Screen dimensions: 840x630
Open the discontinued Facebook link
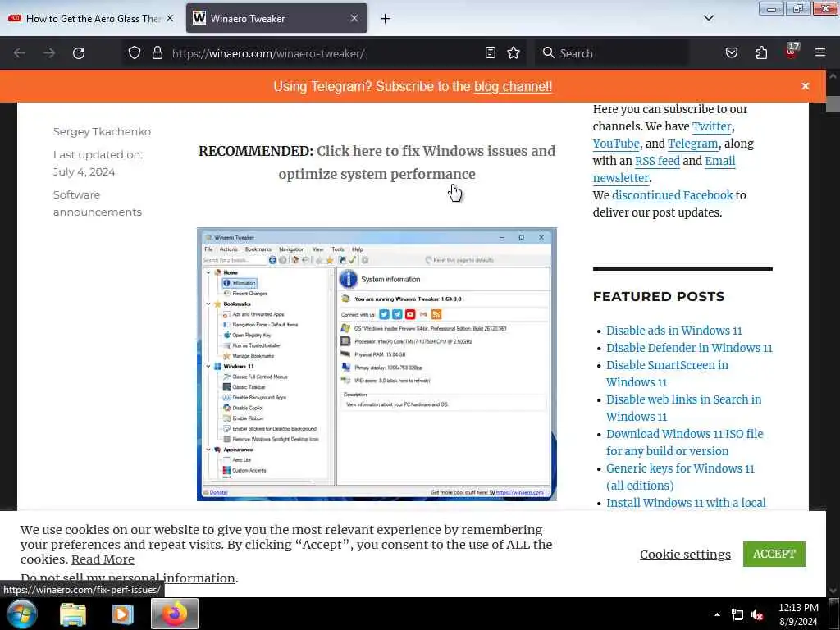[x=673, y=195]
